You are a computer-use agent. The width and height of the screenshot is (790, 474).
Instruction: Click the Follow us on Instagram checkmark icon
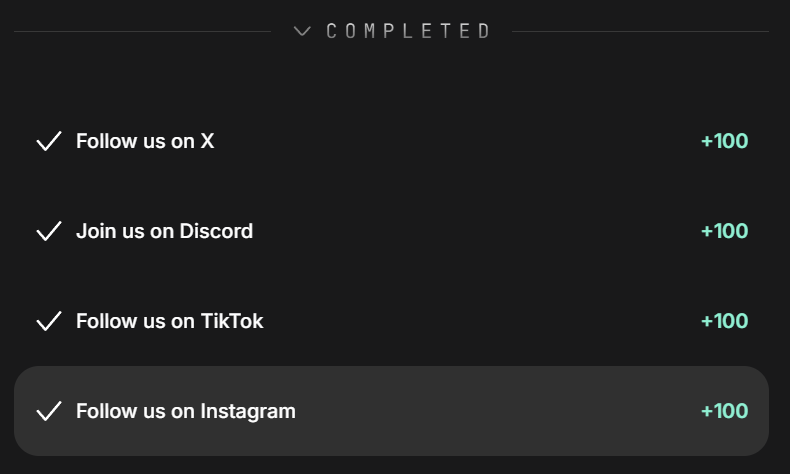pos(49,411)
